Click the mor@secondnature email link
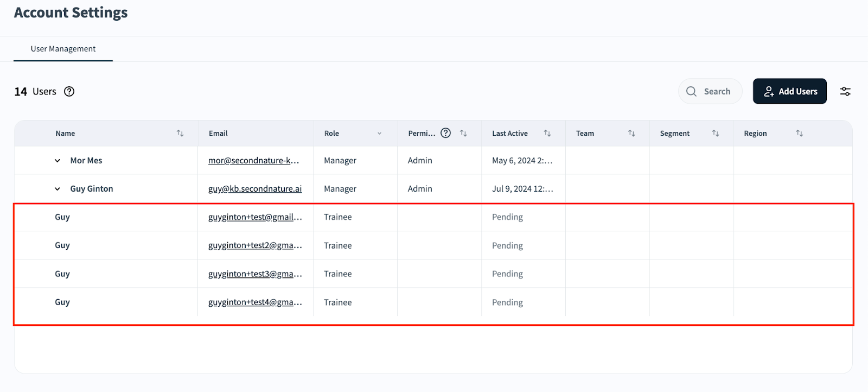Image resolution: width=868 pixels, height=392 pixels. point(253,161)
